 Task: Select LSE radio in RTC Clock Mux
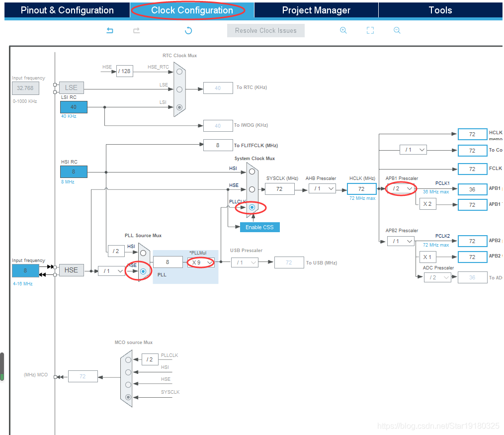pos(179,89)
